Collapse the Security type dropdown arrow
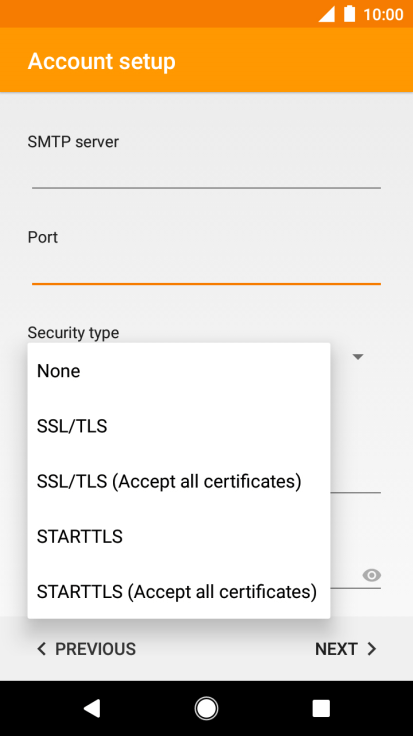Viewport: 413px width, 736px height. click(x=358, y=357)
